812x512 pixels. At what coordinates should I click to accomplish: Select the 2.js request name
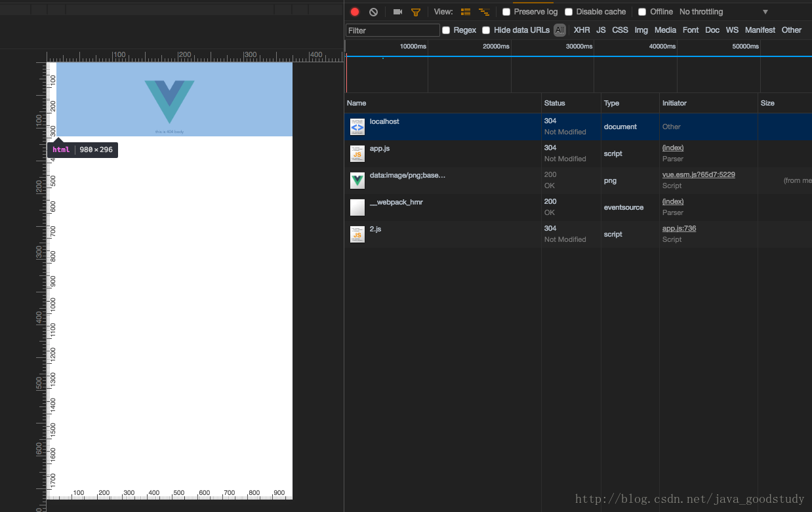click(375, 229)
